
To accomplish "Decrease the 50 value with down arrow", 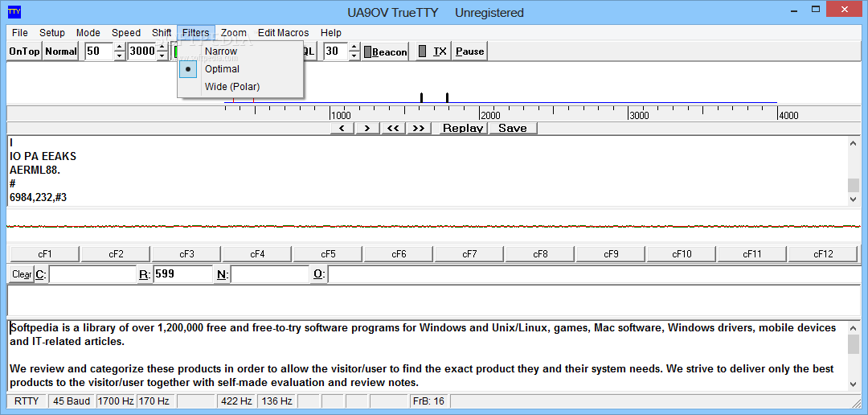I will [120, 56].
